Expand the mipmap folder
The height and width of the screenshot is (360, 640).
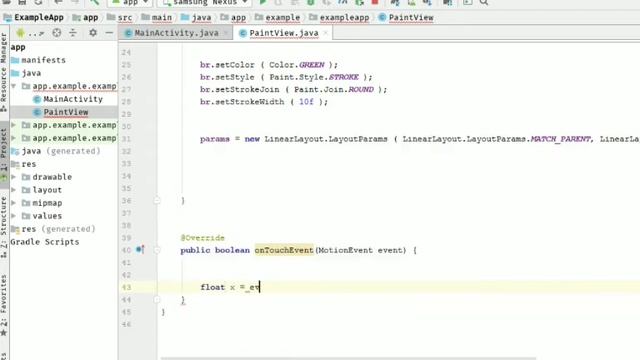coord(14,203)
